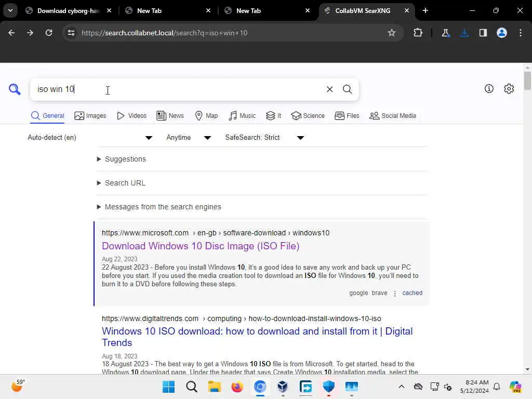The width and height of the screenshot is (532, 399).
Task: Open browser extensions puzzle icon
Action: (418, 33)
